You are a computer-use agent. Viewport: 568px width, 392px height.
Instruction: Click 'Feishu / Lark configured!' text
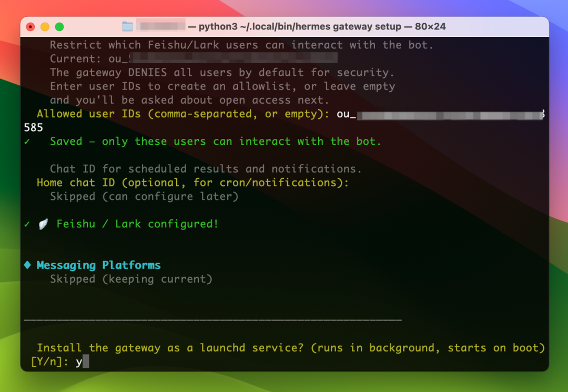(138, 224)
